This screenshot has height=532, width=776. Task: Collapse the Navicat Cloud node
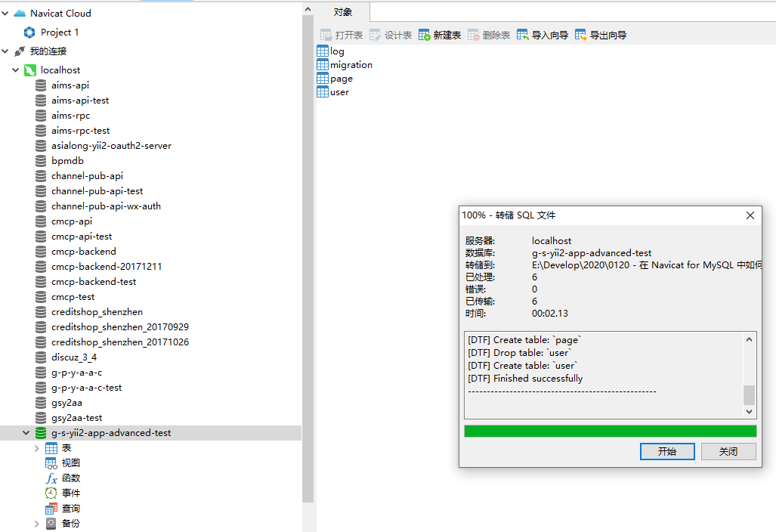pos(5,14)
